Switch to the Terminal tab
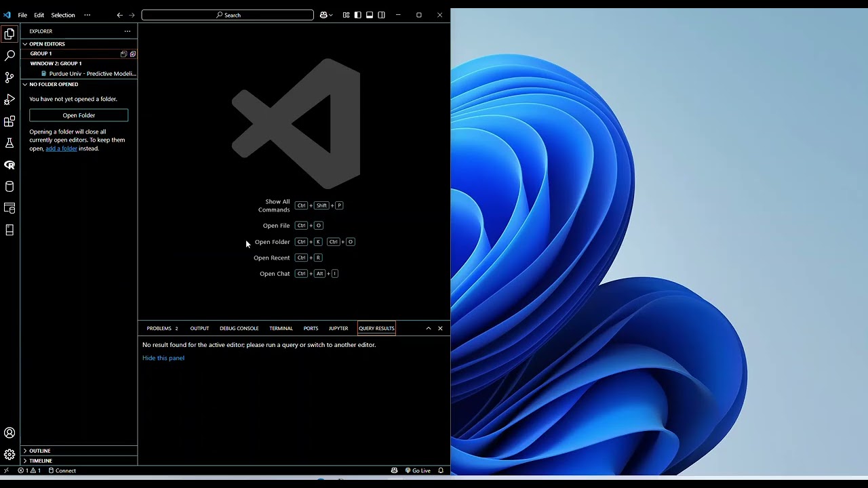 [281, 328]
